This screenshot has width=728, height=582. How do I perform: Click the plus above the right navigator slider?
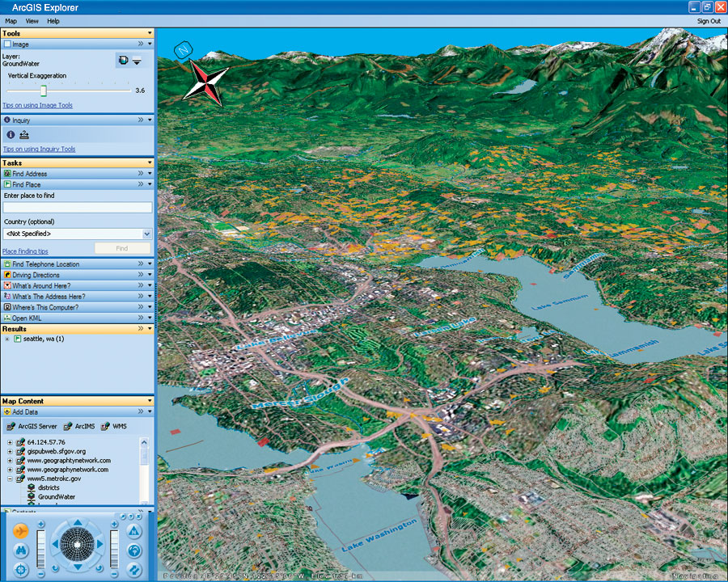point(114,524)
